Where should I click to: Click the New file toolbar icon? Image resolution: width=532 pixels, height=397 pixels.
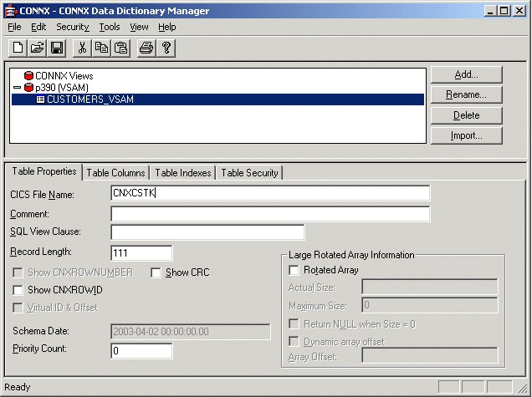point(18,48)
